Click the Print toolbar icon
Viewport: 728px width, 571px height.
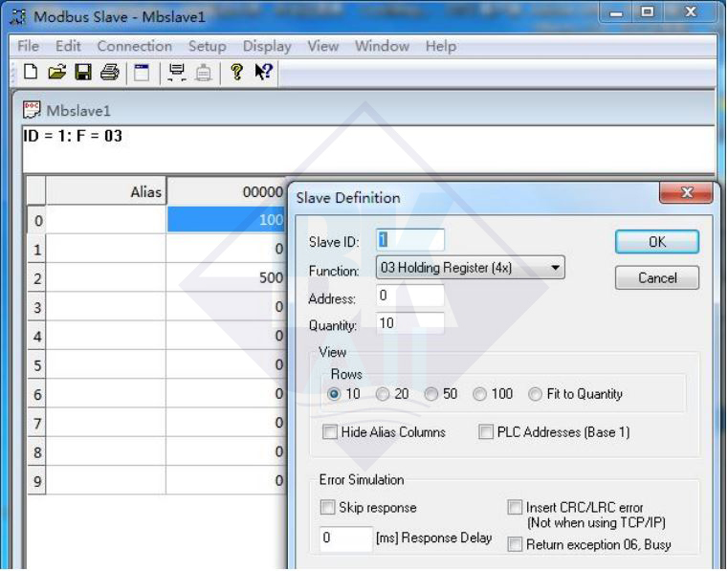pos(110,72)
